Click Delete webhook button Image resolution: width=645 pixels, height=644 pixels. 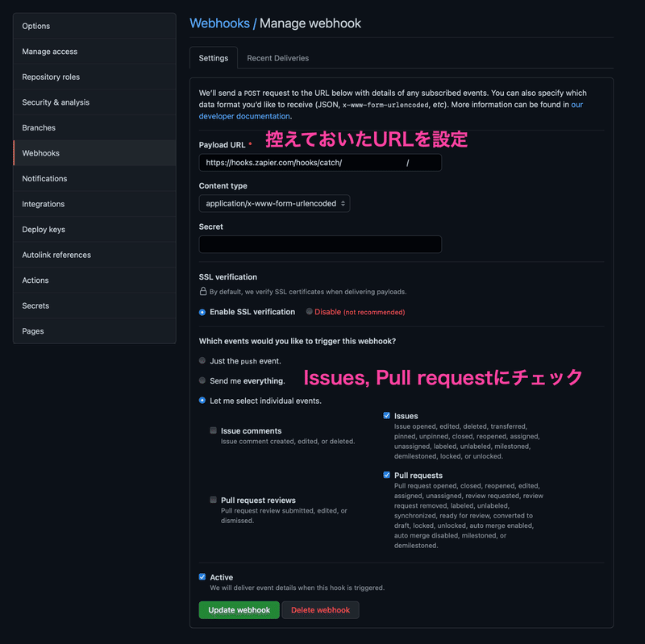pyautogui.click(x=320, y=610)
